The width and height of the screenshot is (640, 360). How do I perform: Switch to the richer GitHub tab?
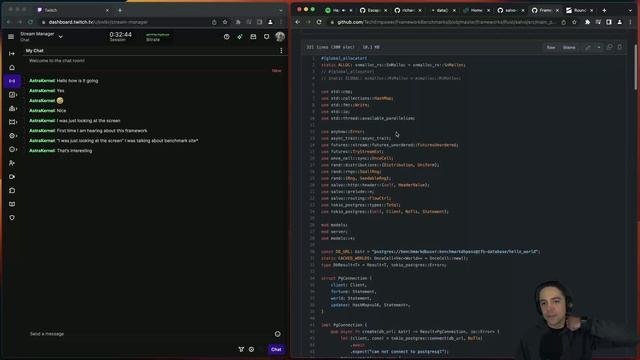[x=408, y=10]
